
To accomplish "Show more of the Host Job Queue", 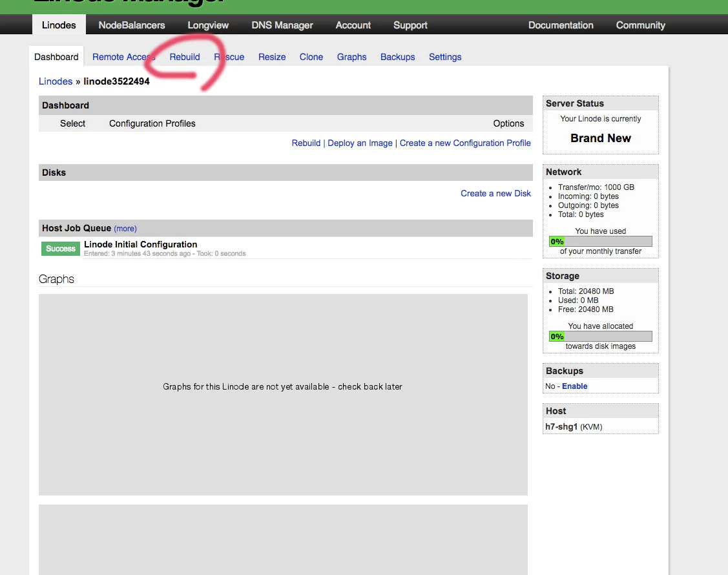I will pos(125,229).
